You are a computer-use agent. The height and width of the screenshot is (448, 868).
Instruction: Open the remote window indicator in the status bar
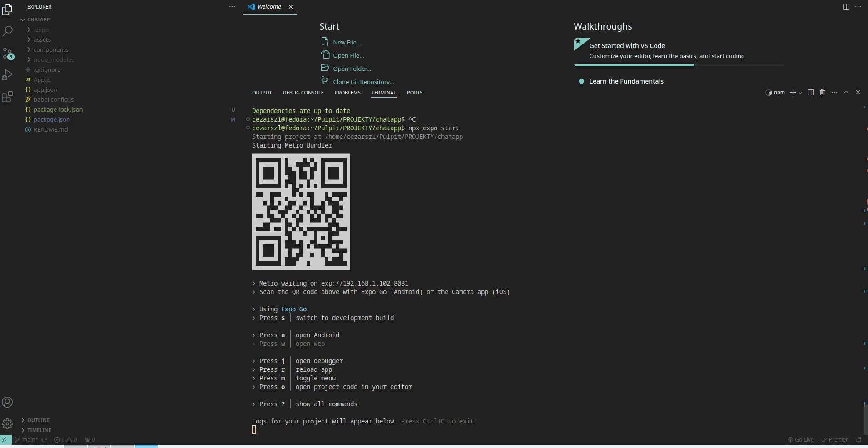coord(5,439)
